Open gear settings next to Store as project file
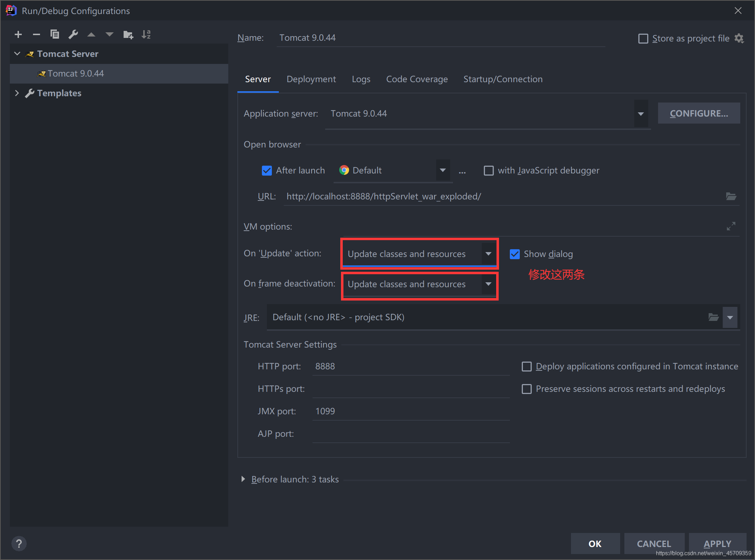Image resolution: width=755 pixels, height=560 pixels. 739,38
